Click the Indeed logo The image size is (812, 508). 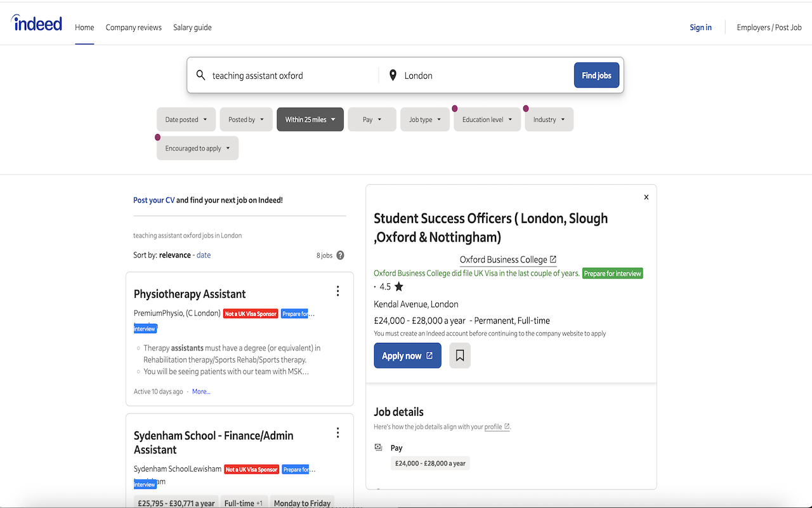pos(37,23)
